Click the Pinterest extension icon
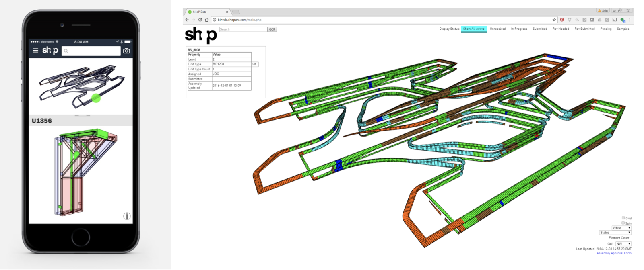Viewport: 644px width, 270px height. [562, 20]
